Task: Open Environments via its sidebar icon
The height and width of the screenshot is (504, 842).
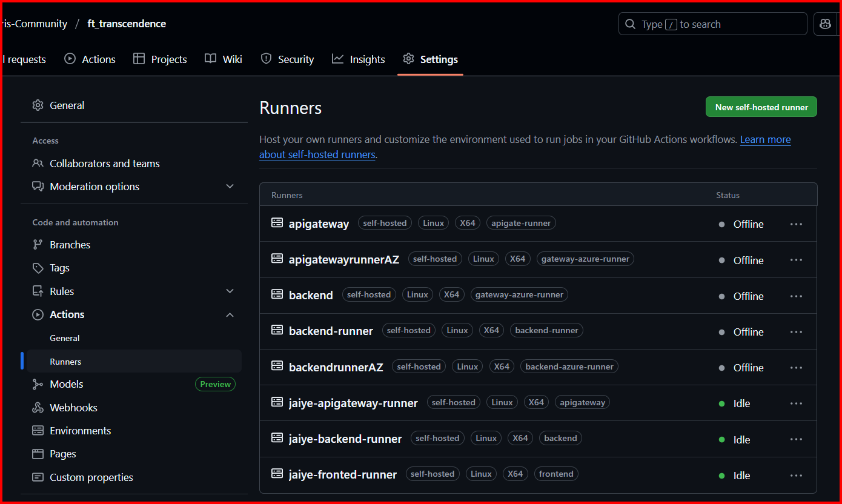Action: 38,431
